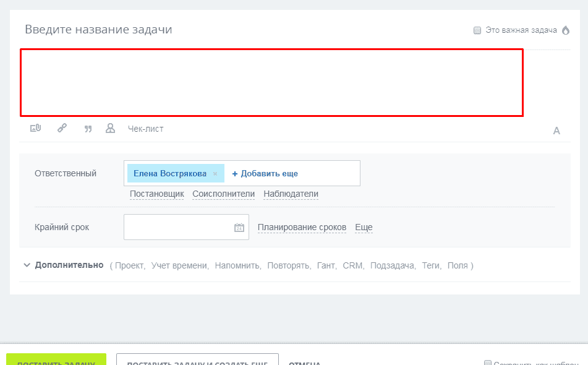Click the Постановщик link

[x=157, y=194]
